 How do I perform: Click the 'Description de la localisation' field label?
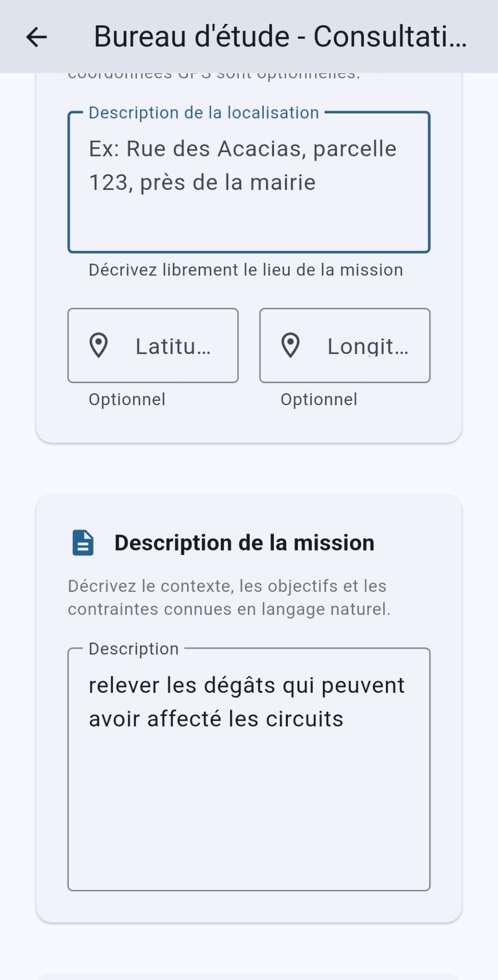204,113
